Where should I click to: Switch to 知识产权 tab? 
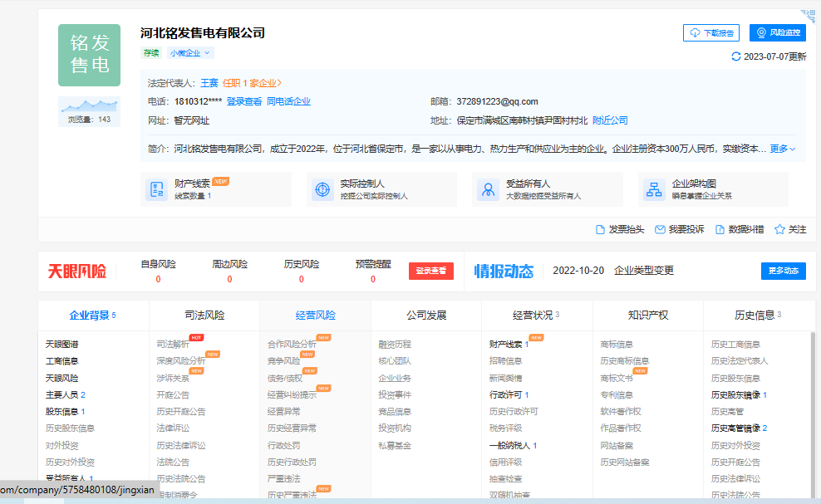point(647,315)
